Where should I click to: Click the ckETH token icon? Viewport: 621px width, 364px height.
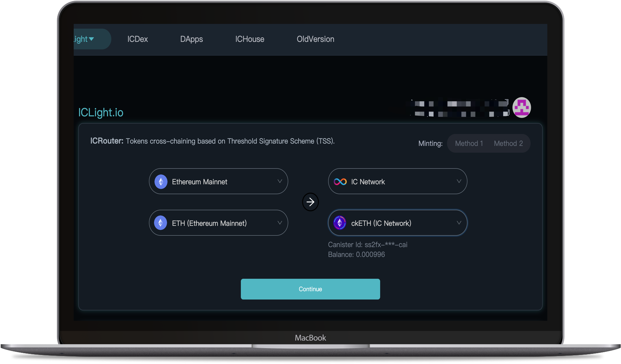pos(340,223)
